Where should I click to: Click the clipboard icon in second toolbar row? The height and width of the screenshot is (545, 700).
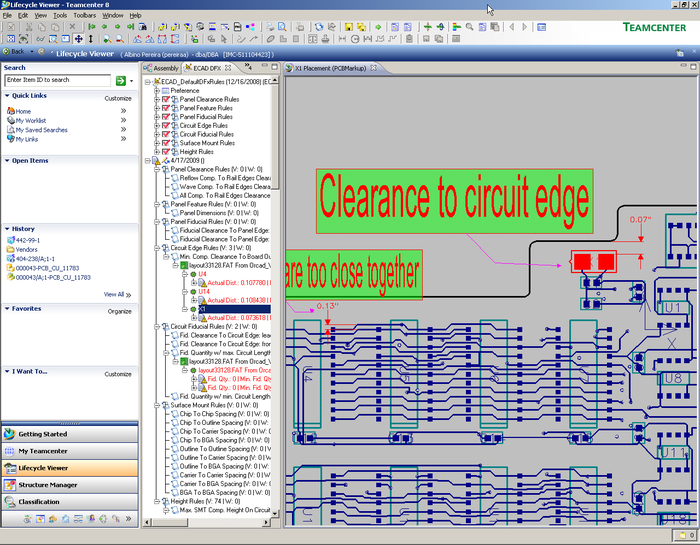pyautogui.click(x=409, y=39)
